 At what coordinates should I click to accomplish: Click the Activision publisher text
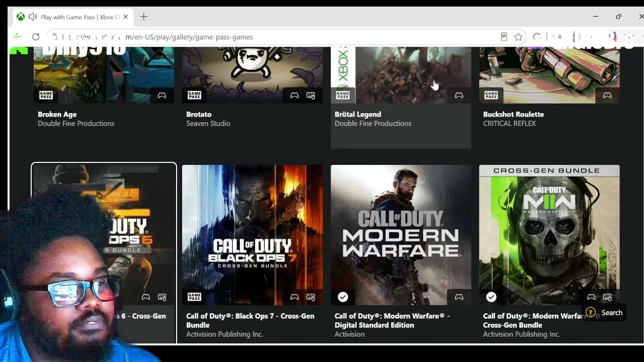point(350,334)
